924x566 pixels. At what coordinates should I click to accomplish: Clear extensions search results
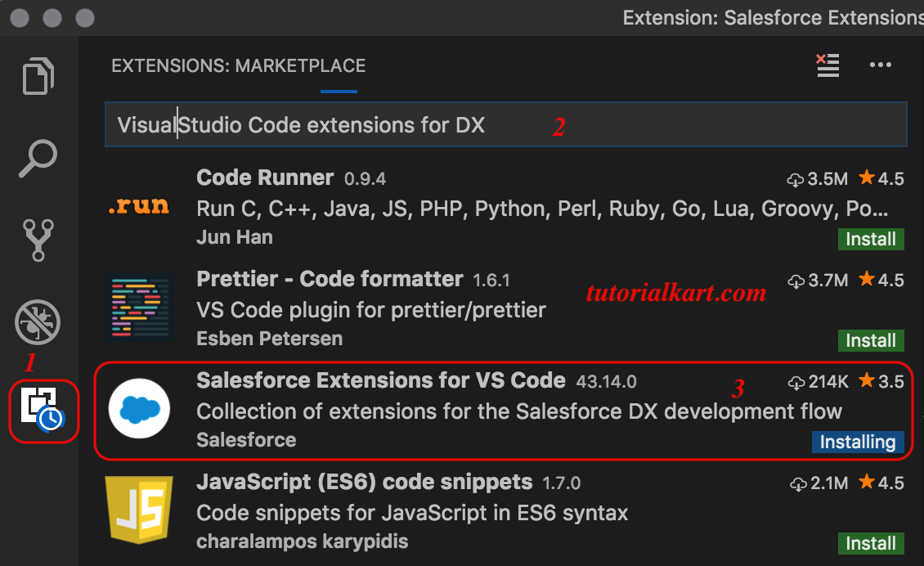coord(828,65)
